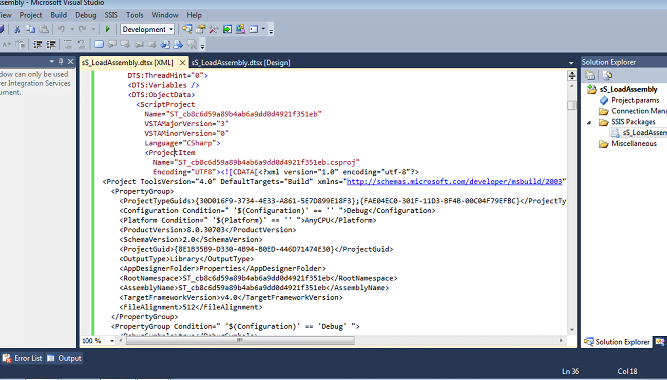Select Project.params in Solution Explorer
The height and width of the screenshot is (380, 667).
point(635,100)
